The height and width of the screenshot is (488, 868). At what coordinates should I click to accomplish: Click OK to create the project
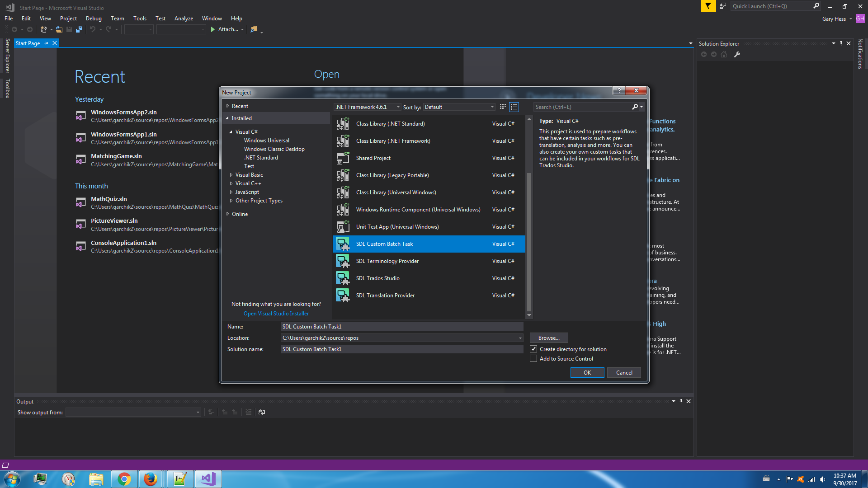pyautogui.click(x=587, y=373)
